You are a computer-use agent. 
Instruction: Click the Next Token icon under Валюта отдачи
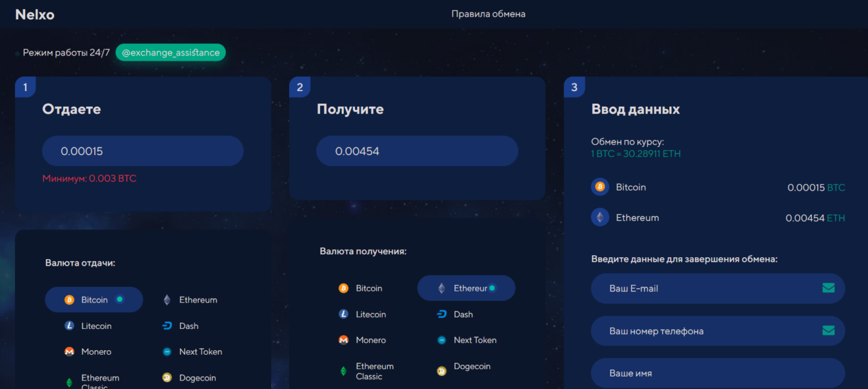(x=167, y=352)
